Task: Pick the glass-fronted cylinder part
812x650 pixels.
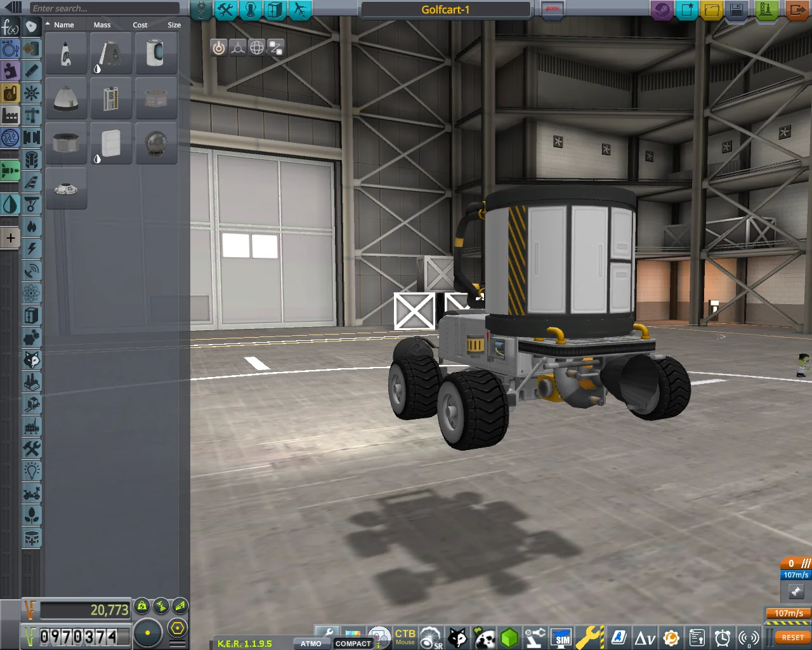Action: click(x=155, y=53)
